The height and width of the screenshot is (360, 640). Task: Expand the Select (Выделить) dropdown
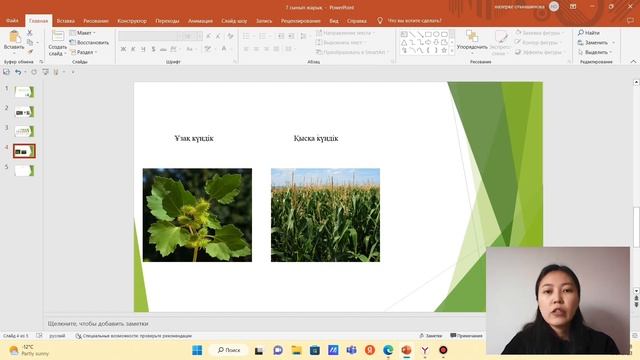pos(596,52)
